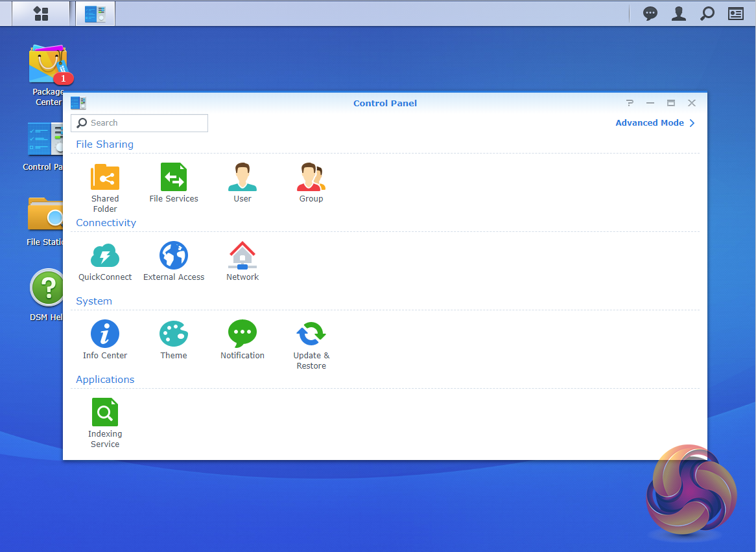Click the System section heading
The width and height of the screenshot is (756, 552).
point(94,301)
